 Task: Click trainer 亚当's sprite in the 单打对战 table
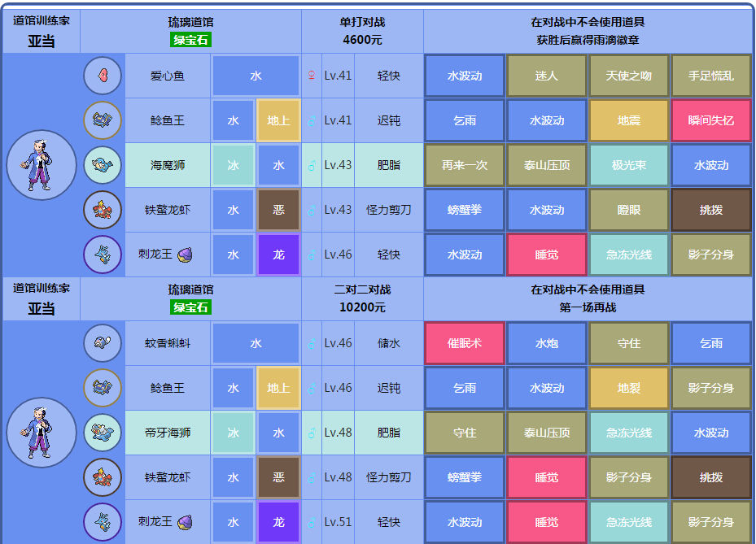[x=42, y=165]
